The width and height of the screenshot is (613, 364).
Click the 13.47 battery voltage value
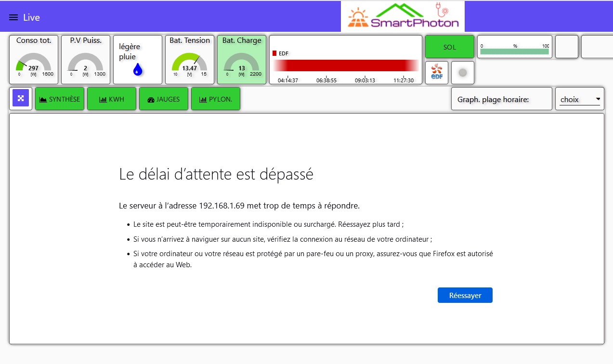[x=189, y=68]
